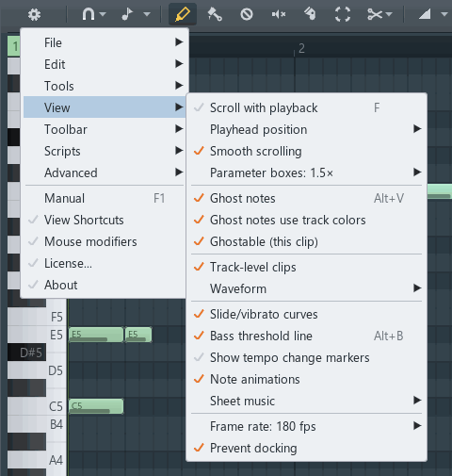Click the triangle ramp icon in toolbar
Image resolution: width=452 pixels, height=476 pixels.
tap(425, 14)
